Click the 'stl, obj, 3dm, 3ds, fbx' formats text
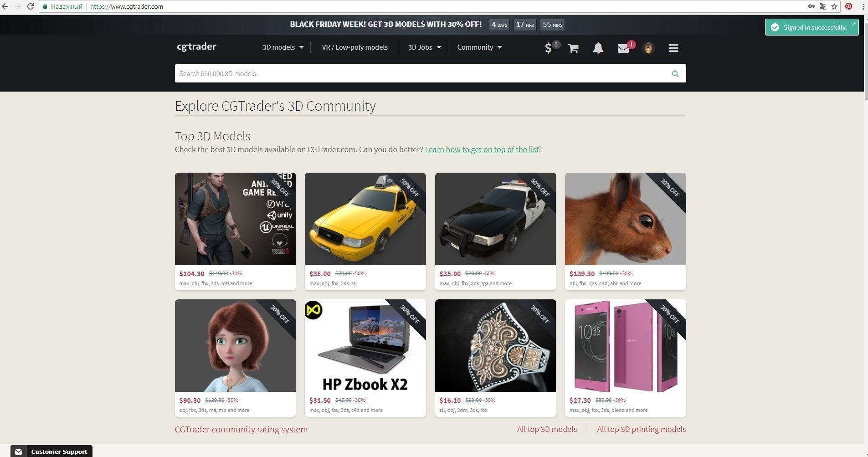Screen dimensions: 868x457 (463, 410)
